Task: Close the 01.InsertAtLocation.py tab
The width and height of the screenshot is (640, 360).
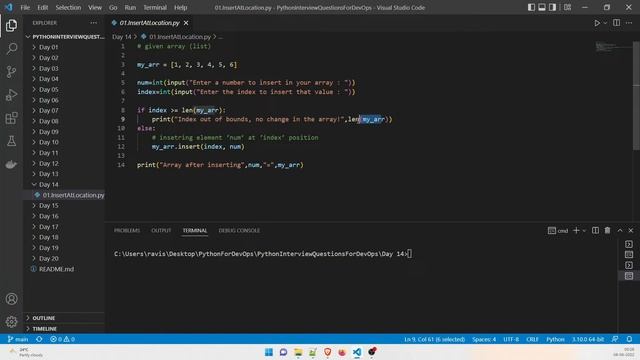Action: [186, 23]
